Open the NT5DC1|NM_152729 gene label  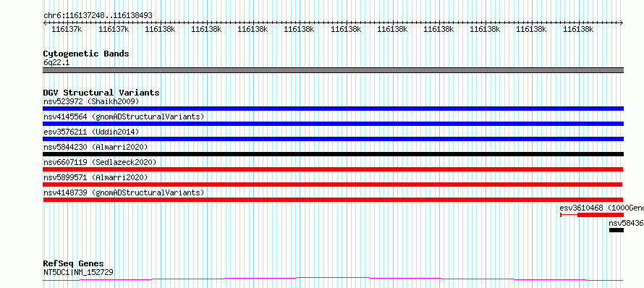(78, 272)
